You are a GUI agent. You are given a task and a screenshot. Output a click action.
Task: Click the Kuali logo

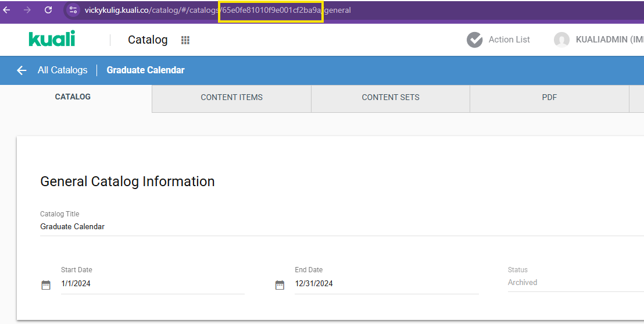tap(52, 38)
